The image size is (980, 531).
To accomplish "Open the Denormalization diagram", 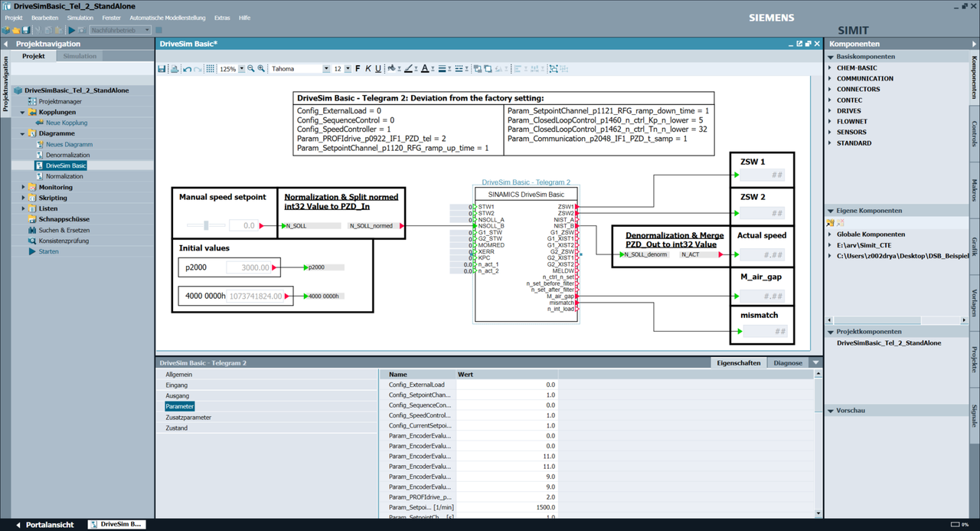I will coord(67,155).
